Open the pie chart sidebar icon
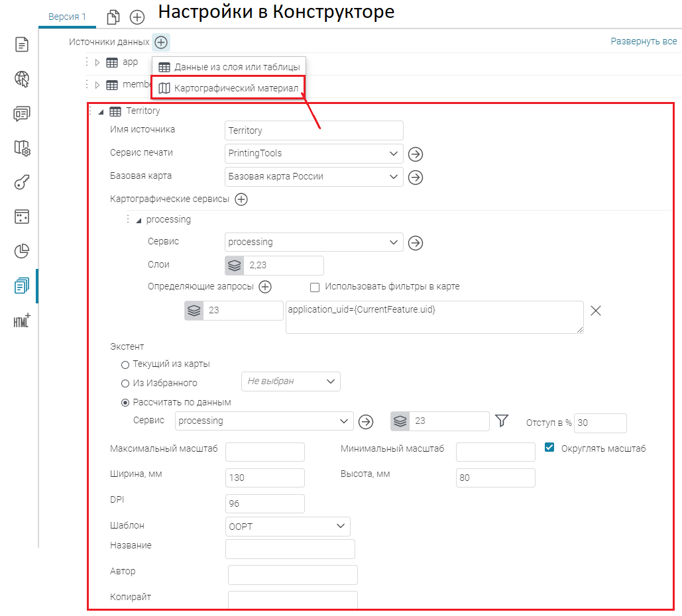682x616 pixels. 22,251
